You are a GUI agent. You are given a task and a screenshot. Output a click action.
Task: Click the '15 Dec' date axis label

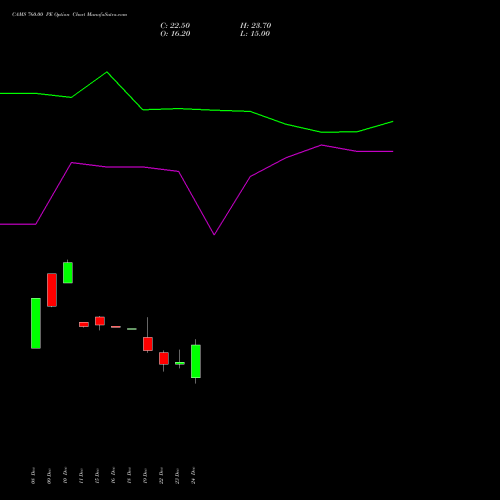97,476
